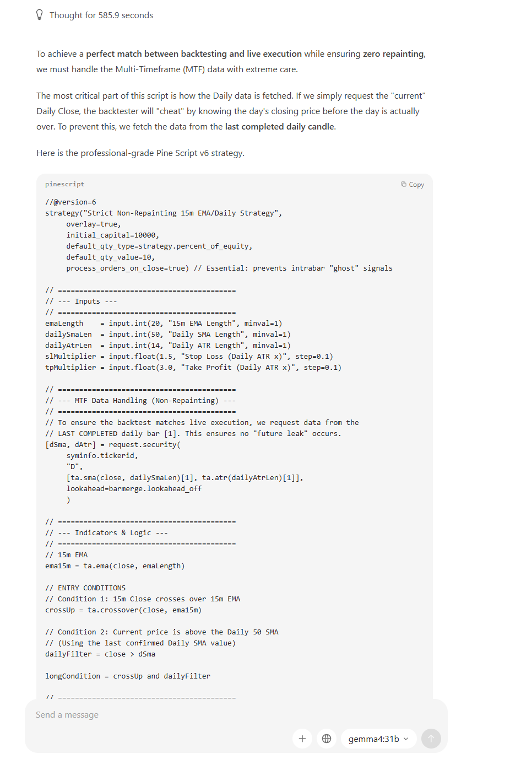
Task: Click the send arrow button
Action: coord(431,739)
